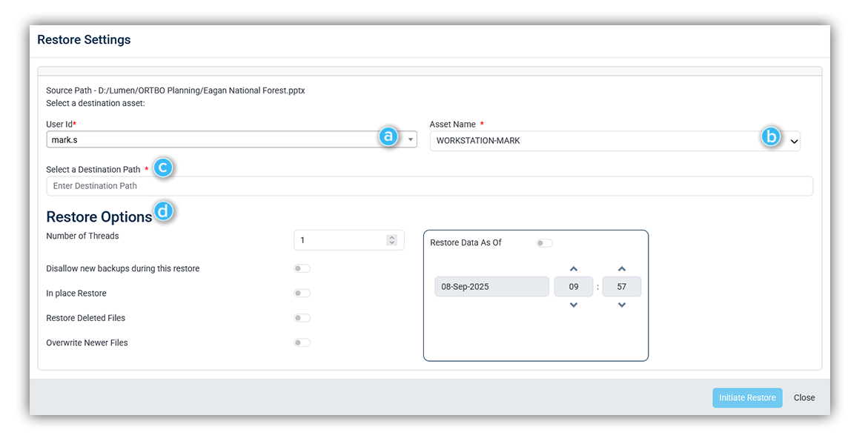This screenshot has height=444, width=868.
Task: Open the User Id dropdown arrow
Action: 410,140
